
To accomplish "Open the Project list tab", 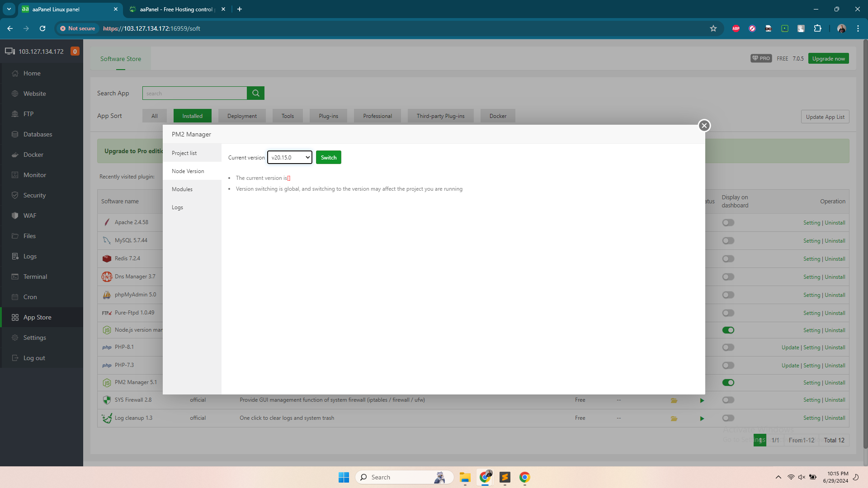I will click(x=184, y=153).
